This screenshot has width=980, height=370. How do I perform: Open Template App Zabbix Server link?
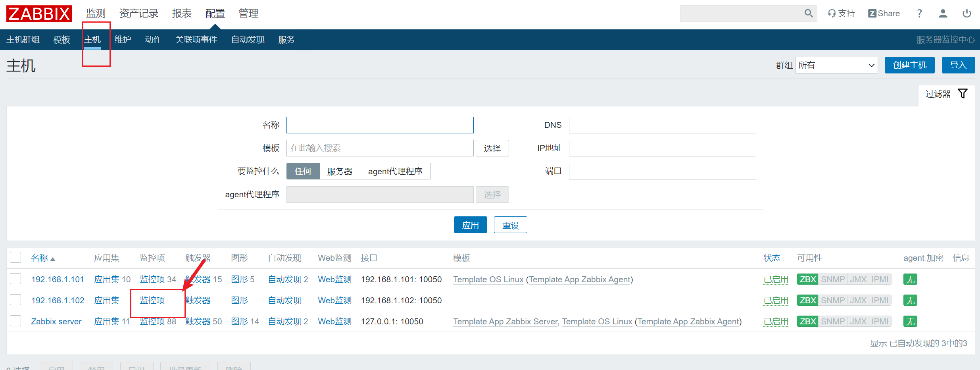pos(505,322)
